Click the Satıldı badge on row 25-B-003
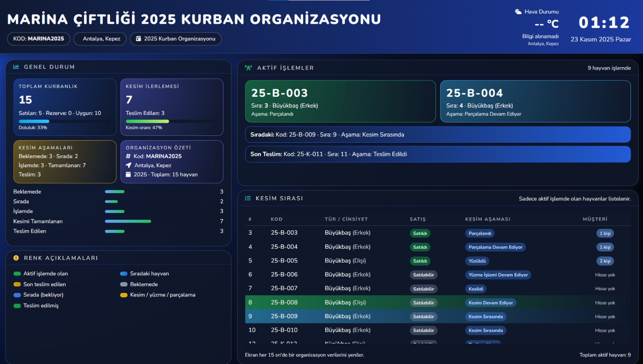 tap(420, 233)
